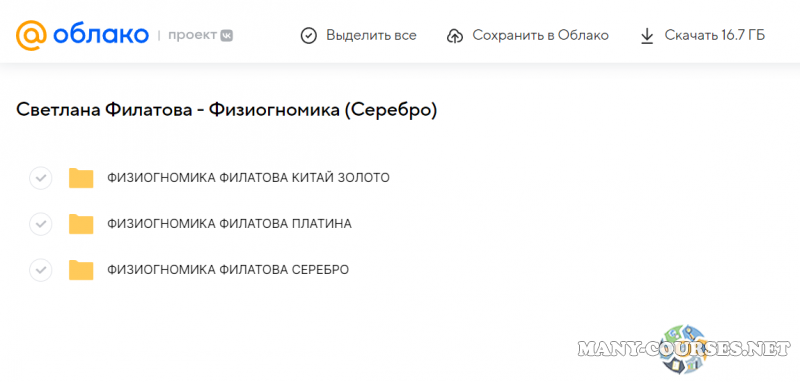Tick the checkbox for ПЛАТИНА folder
This screenshot has height=382, width=800.
41,224
